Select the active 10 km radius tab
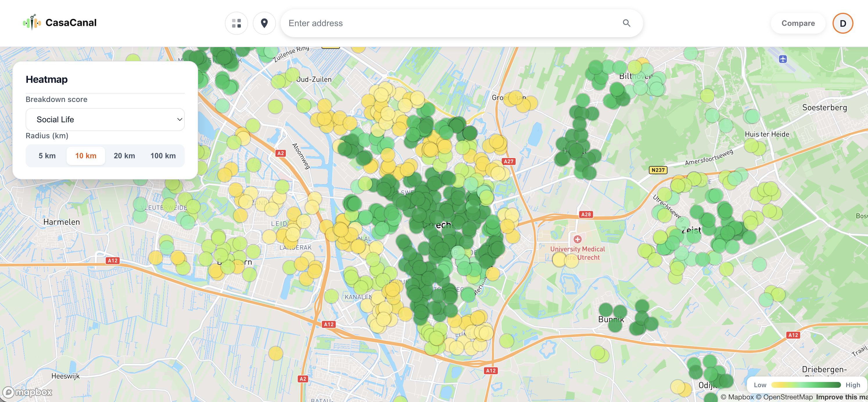Viewport: 868px width, 402px height. [86, 156]
